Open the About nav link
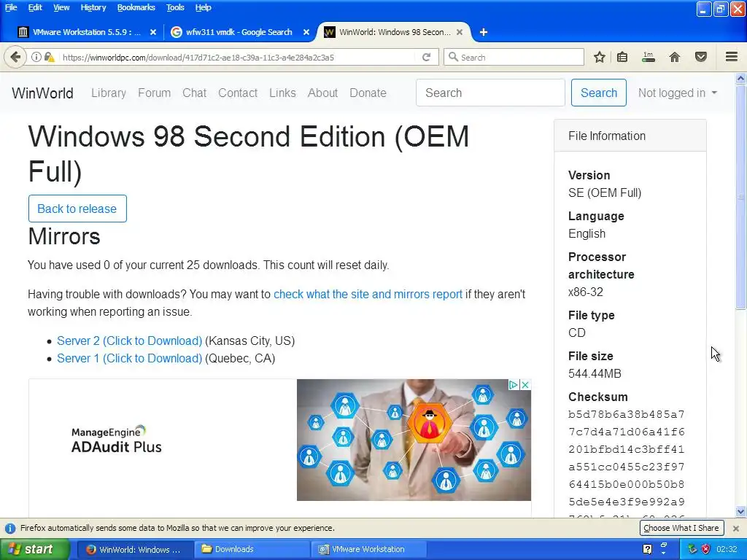Image resolution: width=747 pixels, height=560 pixels. [x=322, y=93]
